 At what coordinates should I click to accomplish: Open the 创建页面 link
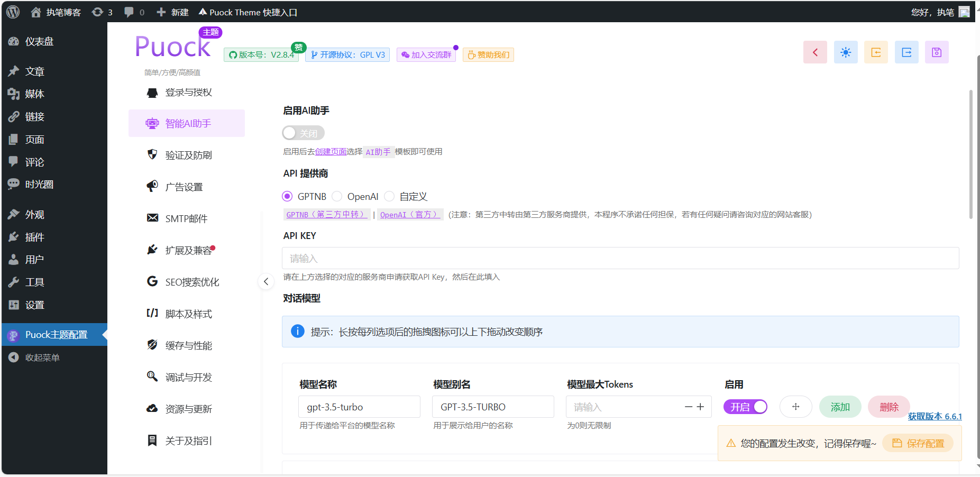[331, 152]
